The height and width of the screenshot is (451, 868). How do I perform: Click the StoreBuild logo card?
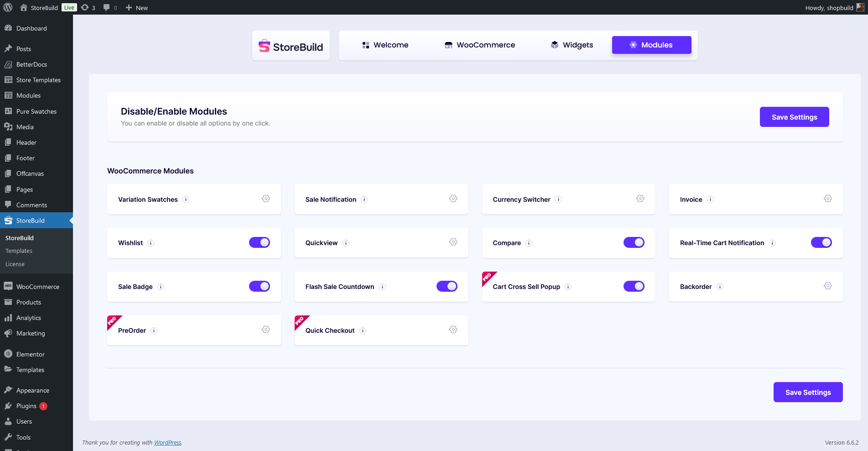[x=291, y=46]
